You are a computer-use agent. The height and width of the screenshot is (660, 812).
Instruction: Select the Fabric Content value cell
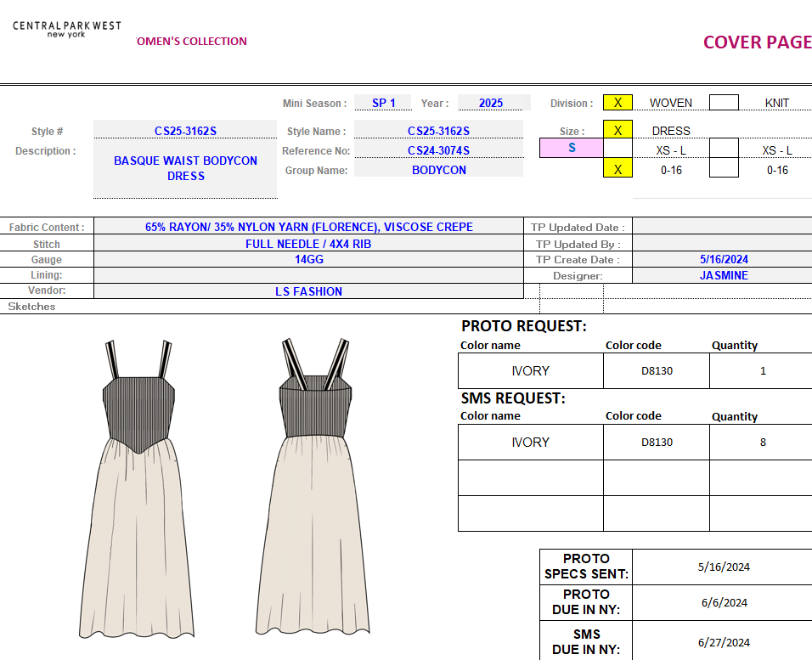coord(308,227)
